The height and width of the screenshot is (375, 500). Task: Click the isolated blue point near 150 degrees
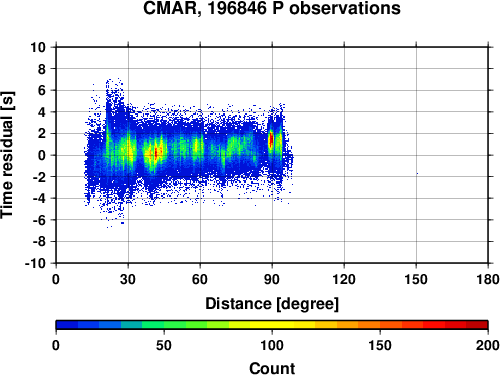(x=417, y=173)
